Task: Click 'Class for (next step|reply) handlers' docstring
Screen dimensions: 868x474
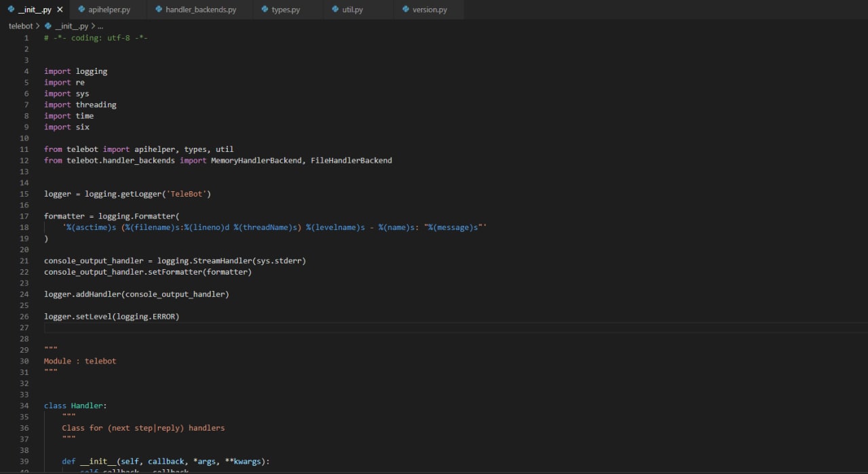Action: 143,428
